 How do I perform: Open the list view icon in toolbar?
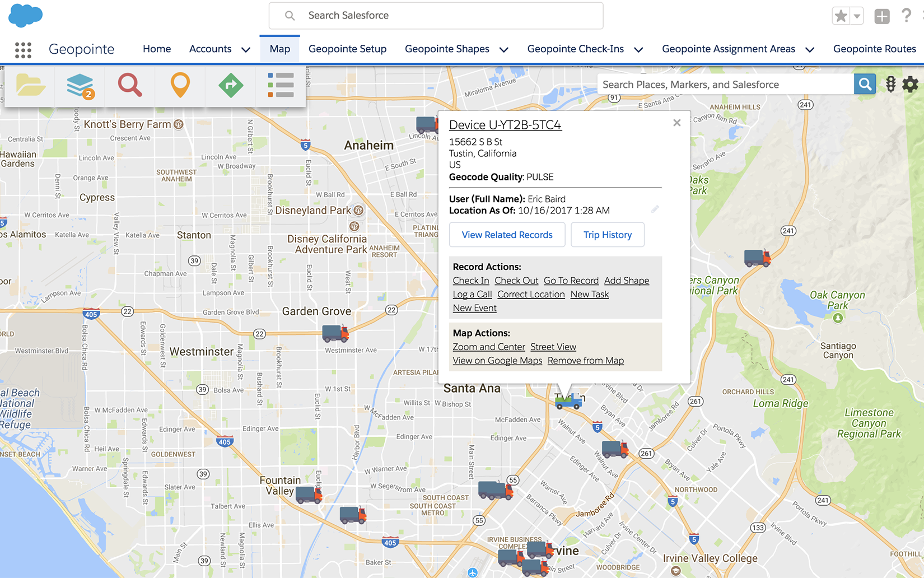click(x=281, y=85)
